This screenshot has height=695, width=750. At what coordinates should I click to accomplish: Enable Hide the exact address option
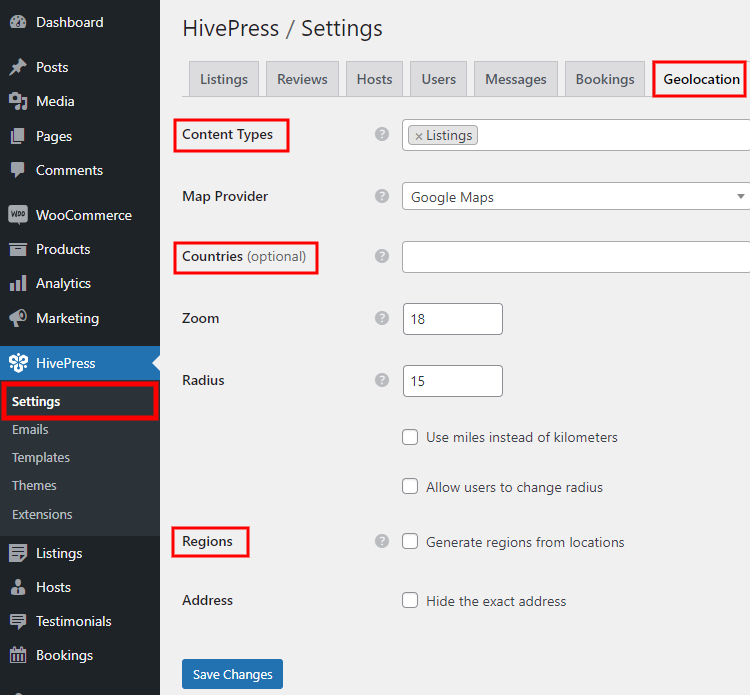410,600
